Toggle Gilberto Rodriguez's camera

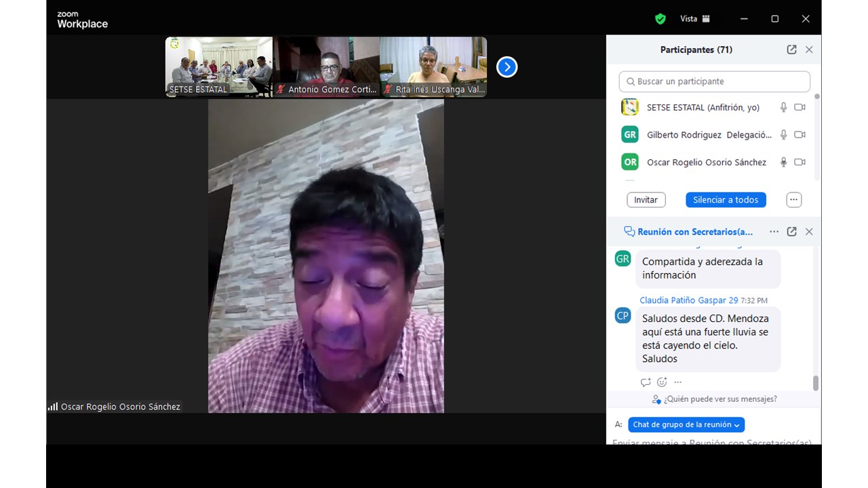800,135
